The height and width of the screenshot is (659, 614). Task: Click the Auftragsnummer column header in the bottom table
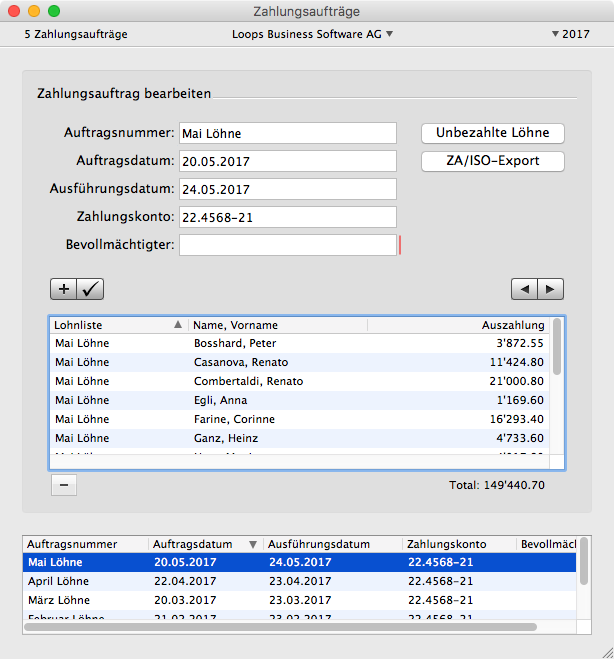tap(85, 544)
